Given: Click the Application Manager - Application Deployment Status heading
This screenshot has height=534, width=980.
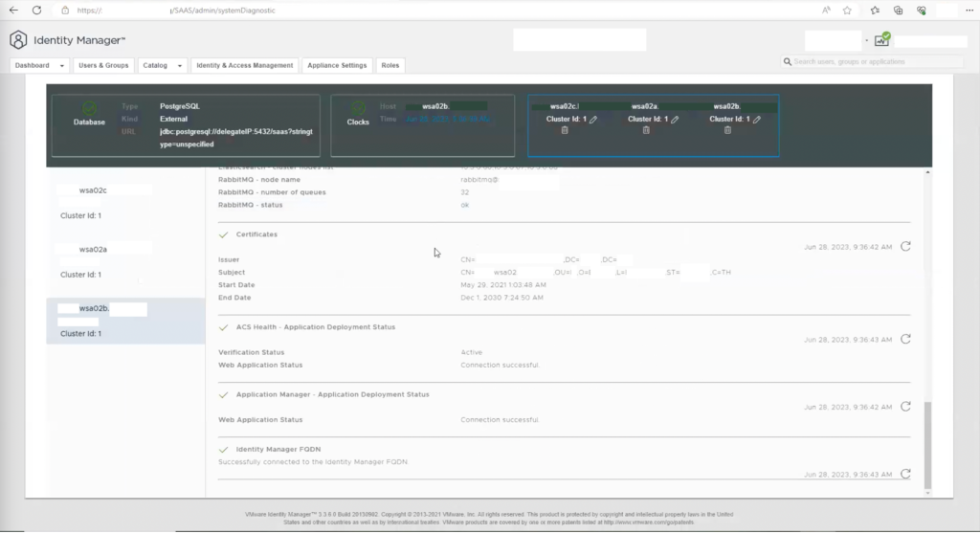Looking at the screenshot, I should pos(332,394).
